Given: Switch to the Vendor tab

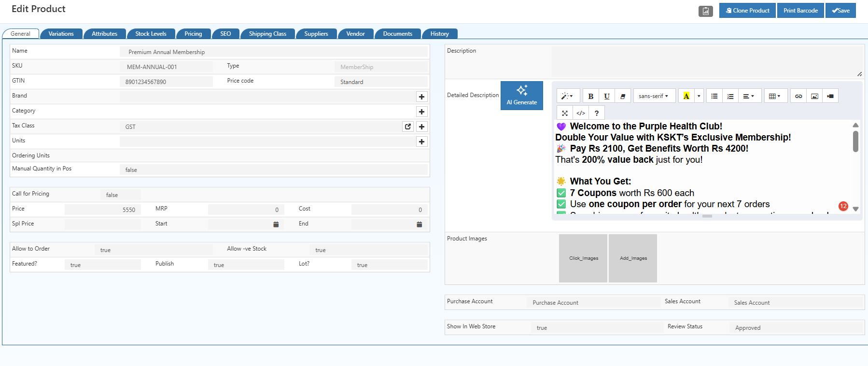Looking at the screenshot, I should (x=356, y=34).
